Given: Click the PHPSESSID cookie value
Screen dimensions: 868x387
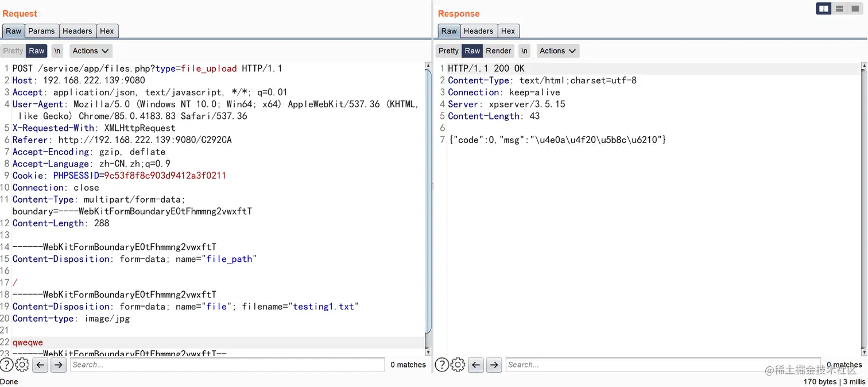Looking at the screenshot, I should [x=165, y=176].
